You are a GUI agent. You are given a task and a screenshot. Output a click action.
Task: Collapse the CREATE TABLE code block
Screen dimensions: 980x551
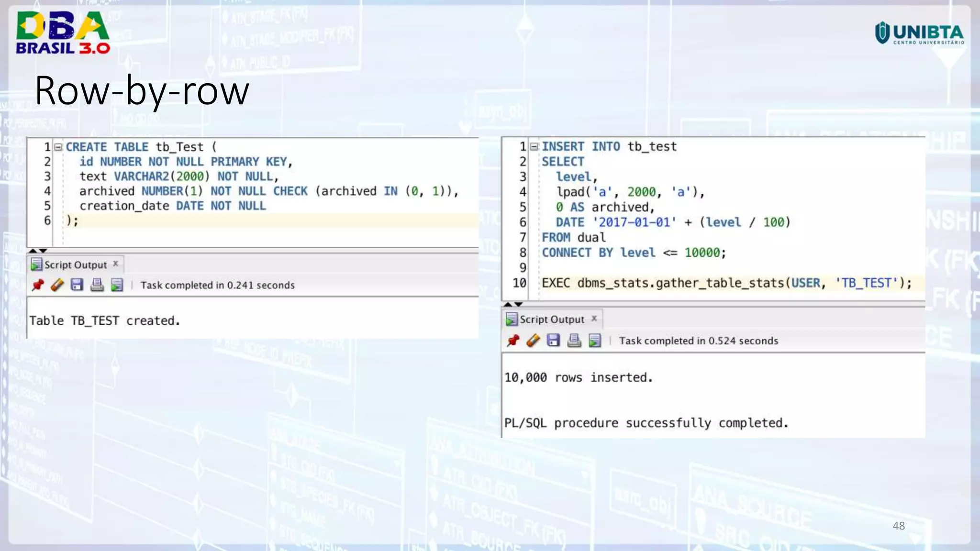point(58,147)
